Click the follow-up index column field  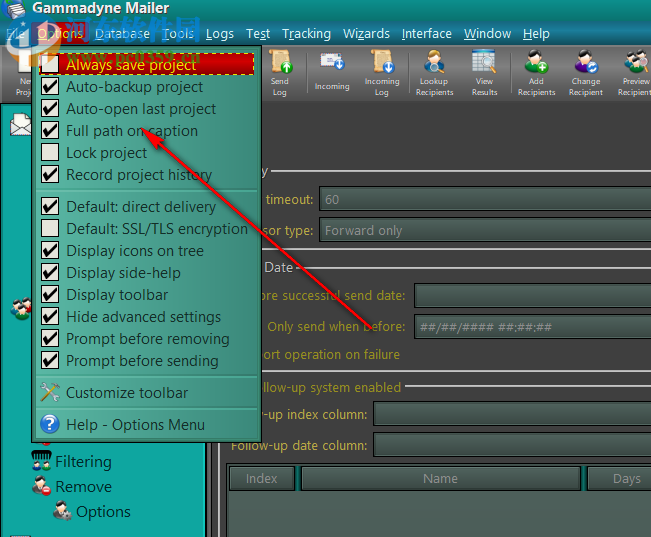click(x=512, y=414)
